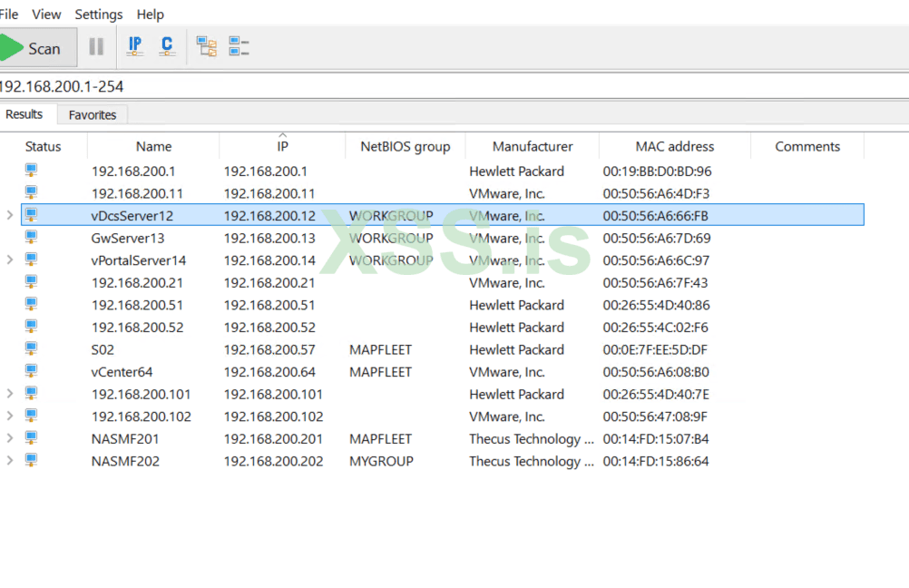This screenshot has width=909, height=588.
Task: Click MAC address 00:50:56:A6:4D:F3
Action: [x=656, y=193]
